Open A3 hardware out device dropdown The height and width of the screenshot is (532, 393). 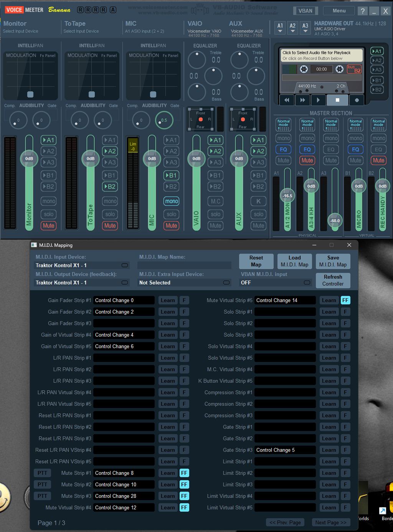pyautogui.click(x=305, y=28)
